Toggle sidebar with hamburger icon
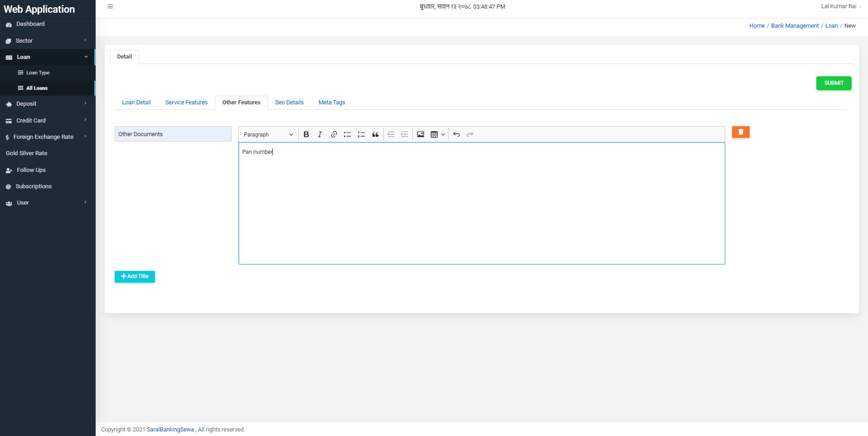The image size is (868, 436). [x=110, y=6]
